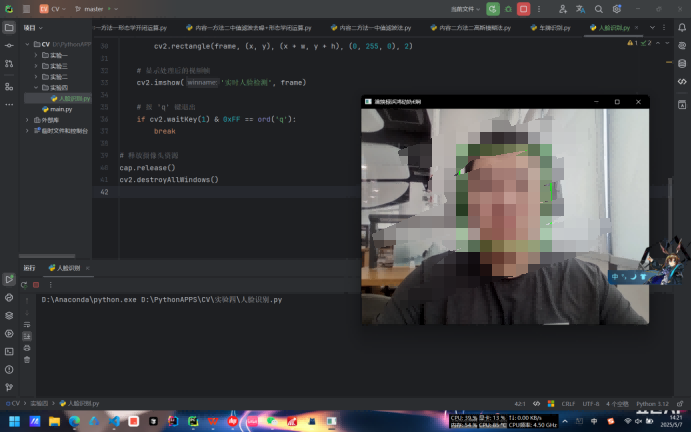Start debugging with the bug icon
The image size is (692, 432).
(508, 9)
